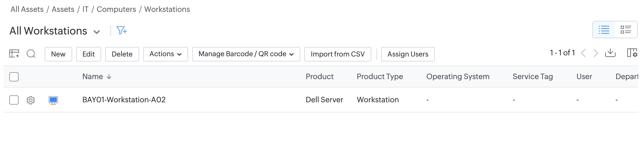Click the New button
The height and width of the screenshot is (153, 644).
(x=58, y=54)
